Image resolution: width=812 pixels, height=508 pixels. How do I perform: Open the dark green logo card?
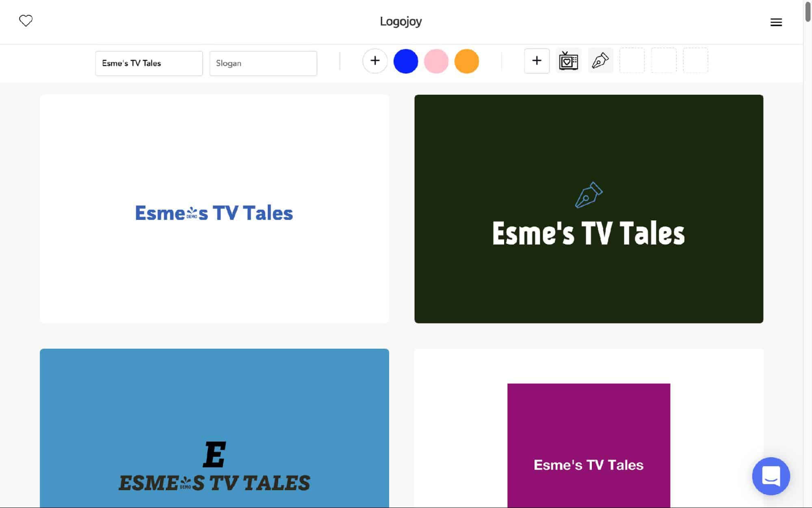click(x=589, y=209)
